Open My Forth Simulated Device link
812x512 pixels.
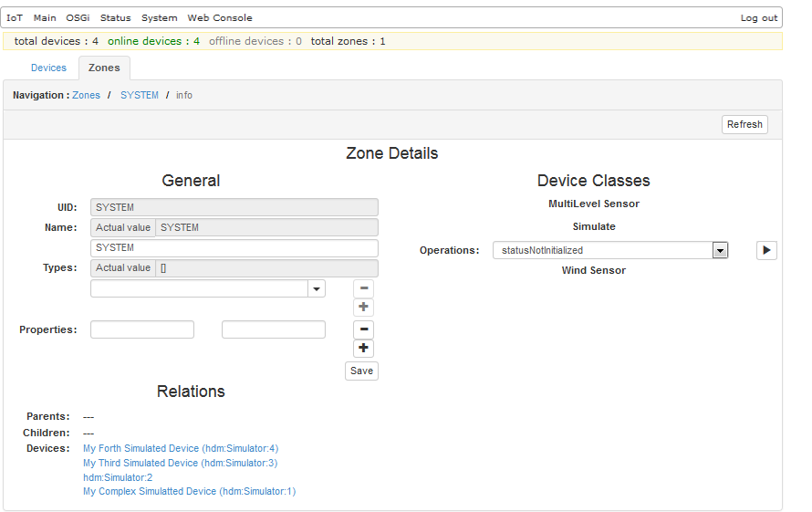click(180, 448)
